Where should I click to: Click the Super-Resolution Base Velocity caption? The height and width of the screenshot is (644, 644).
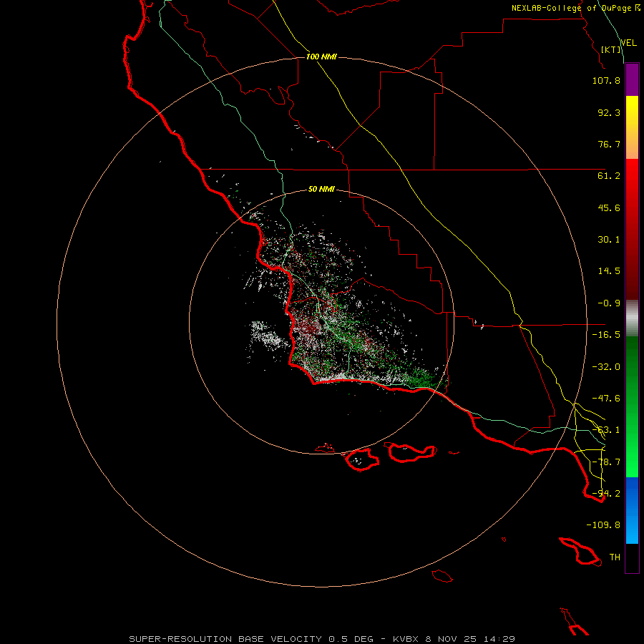click(322, 639)
